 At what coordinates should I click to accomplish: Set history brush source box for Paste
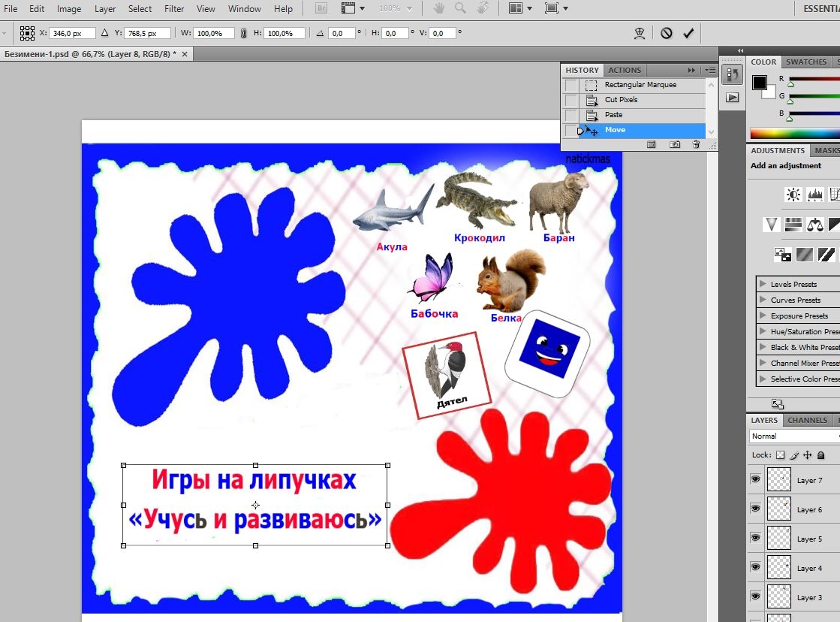pyautogui.click(x=571, y=115)
